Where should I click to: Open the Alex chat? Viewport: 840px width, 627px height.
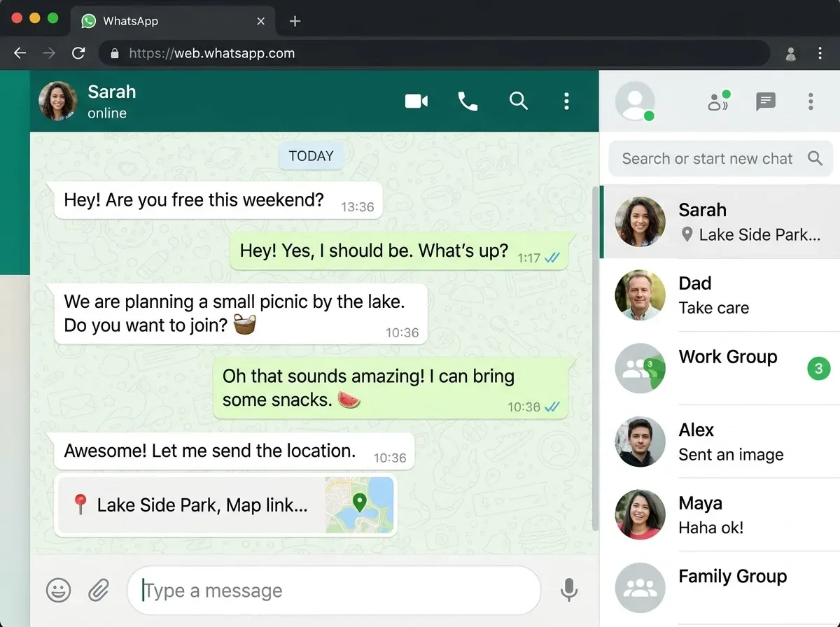pyautogui.click(x=721, y=442)
